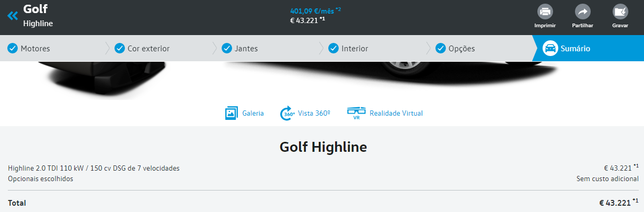Open the Galeria image icon
Viewport: 644px width, 212px height.
tap(232, 113)
